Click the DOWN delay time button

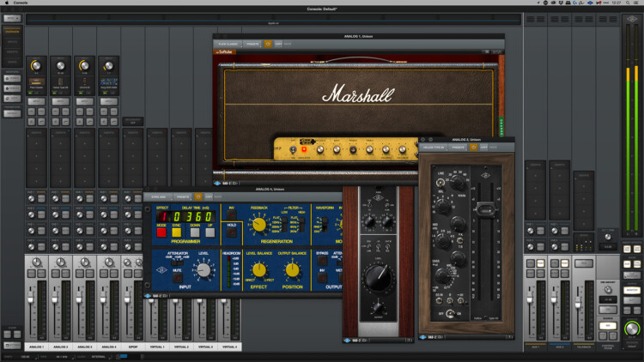click(x=195, y=232)
